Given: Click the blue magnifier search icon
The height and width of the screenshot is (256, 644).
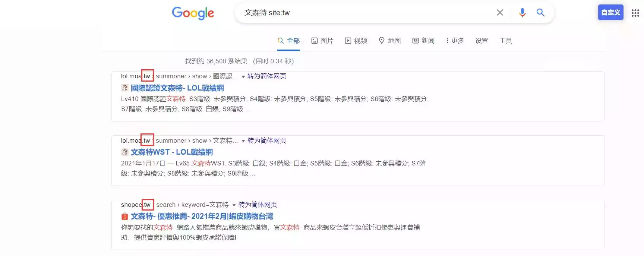Looking at the screenshot, I should point(540,13).
